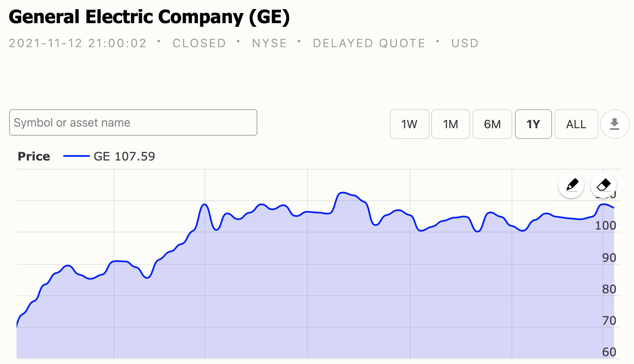Select the active 1Y range button
The image size is (634, 364).
[x=533, y=124]
